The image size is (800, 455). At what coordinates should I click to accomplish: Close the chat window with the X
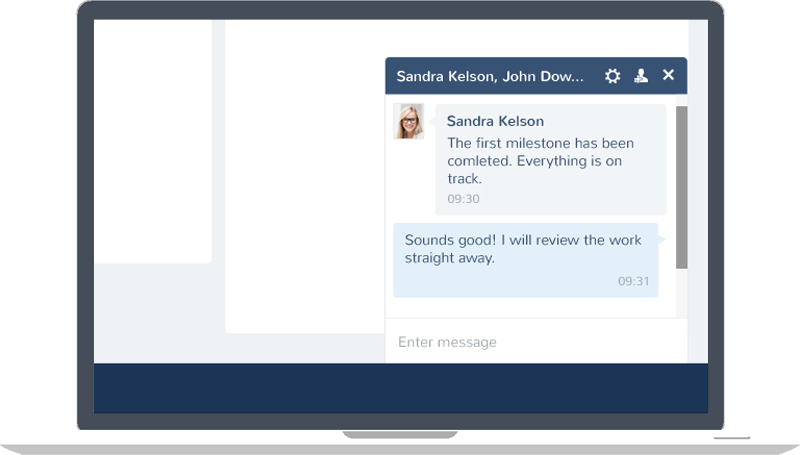668,75
